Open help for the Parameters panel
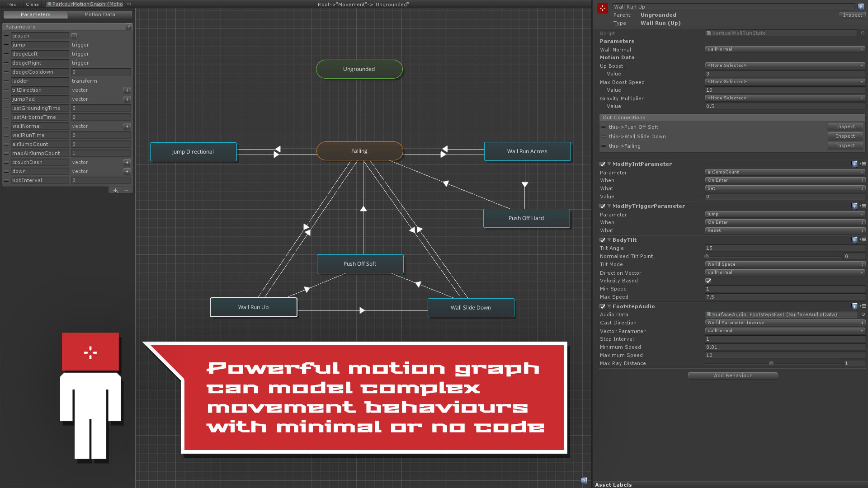Image resolution: width=868 pixels, height=488 pixels. click(x=129, y=27)
